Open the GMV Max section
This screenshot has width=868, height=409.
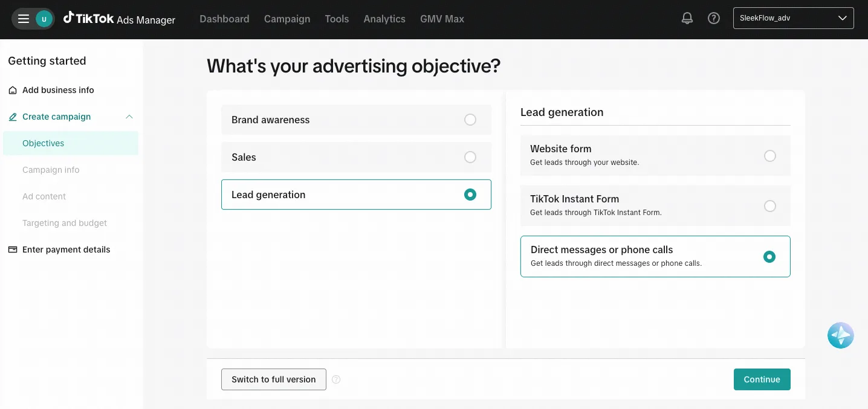[x=442, y=19]
